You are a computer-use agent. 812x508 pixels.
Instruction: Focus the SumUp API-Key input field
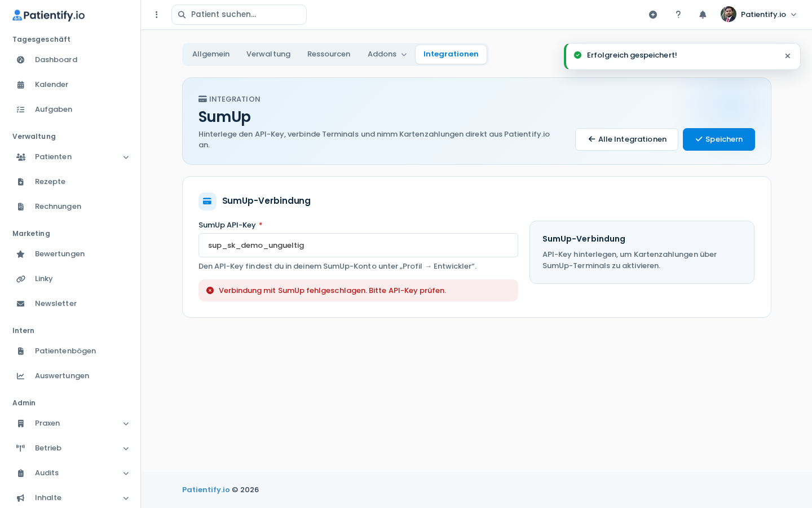click(x=358, y=246)
